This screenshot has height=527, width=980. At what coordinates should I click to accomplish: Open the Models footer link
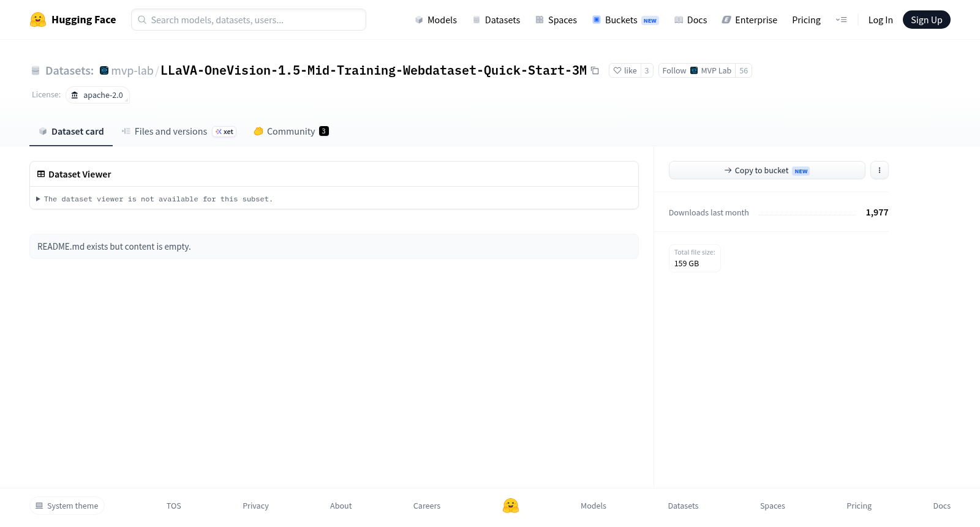(x=594, y=506)
